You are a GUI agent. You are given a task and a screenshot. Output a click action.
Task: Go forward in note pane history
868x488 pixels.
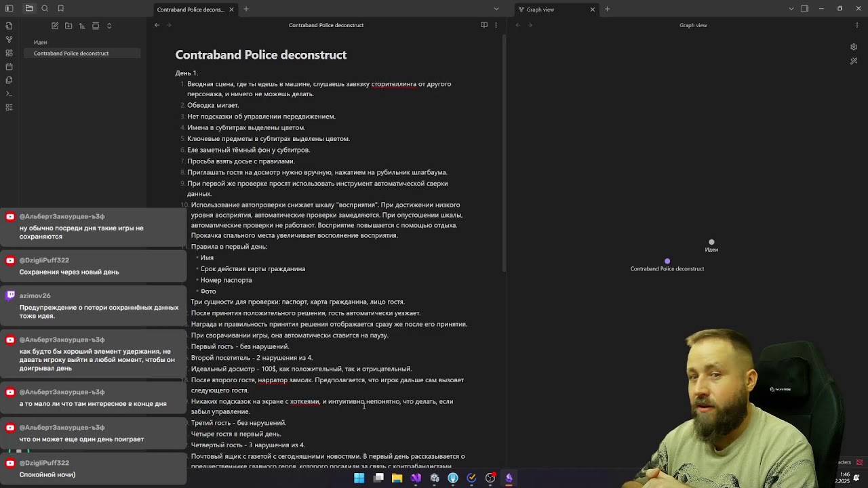(169, 25)
